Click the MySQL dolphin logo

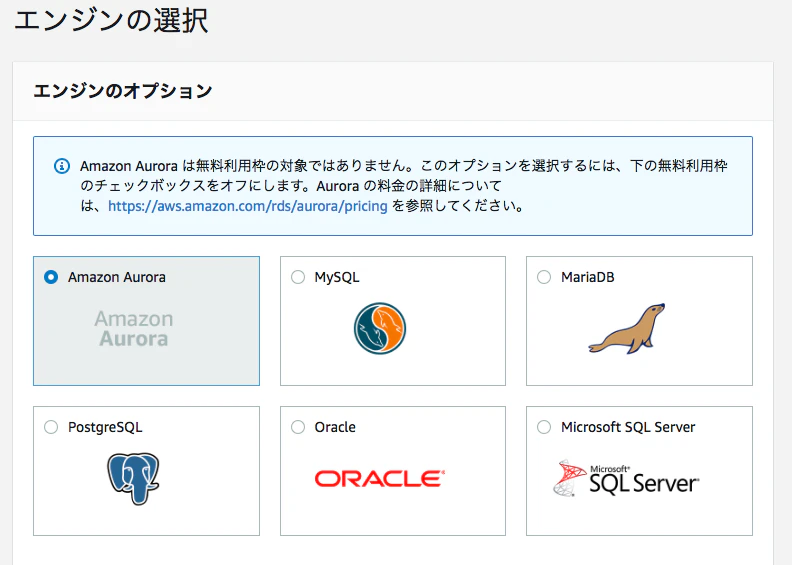(380, 328)
